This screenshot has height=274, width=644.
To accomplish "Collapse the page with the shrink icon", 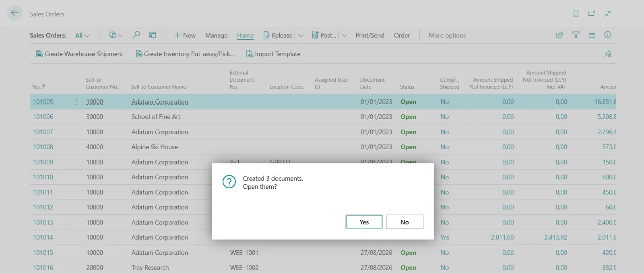I will (x=608, y=14).
